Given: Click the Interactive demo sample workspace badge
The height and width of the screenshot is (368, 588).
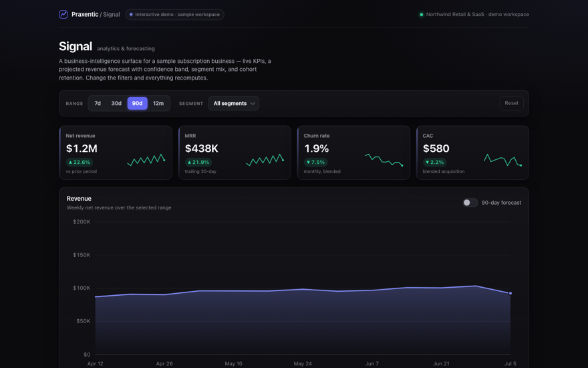Looking at the screenshot, I should tap(175, 15).
